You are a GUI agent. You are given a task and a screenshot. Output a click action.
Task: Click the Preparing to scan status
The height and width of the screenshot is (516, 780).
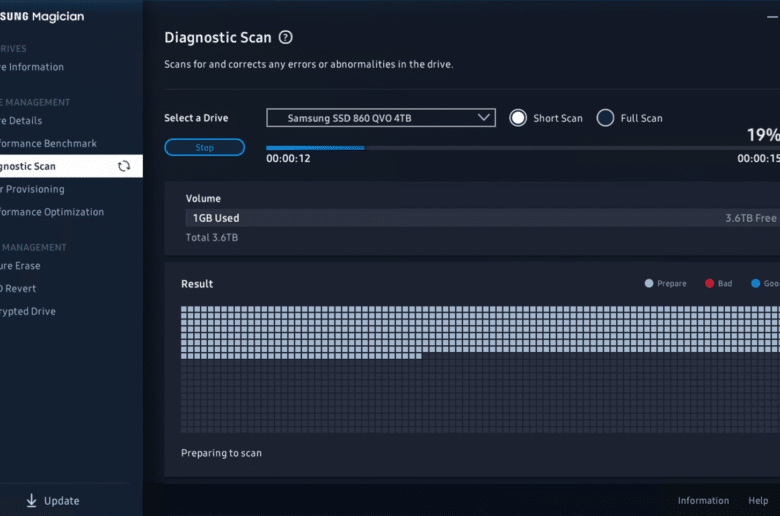point(221,453)
